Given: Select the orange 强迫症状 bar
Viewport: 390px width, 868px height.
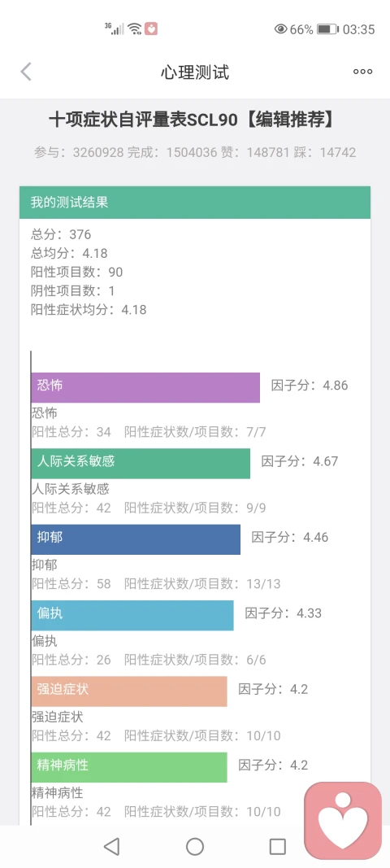Looking at the screenshot, I should tap(129, 691).
